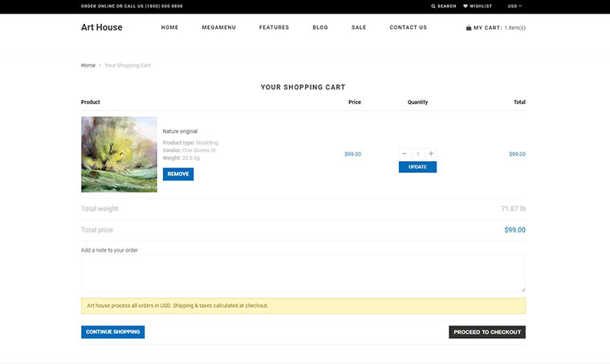Click the shopping bag cart icon
The width and height of the screenshot is (610, 364).
click(x=469, y=27)
